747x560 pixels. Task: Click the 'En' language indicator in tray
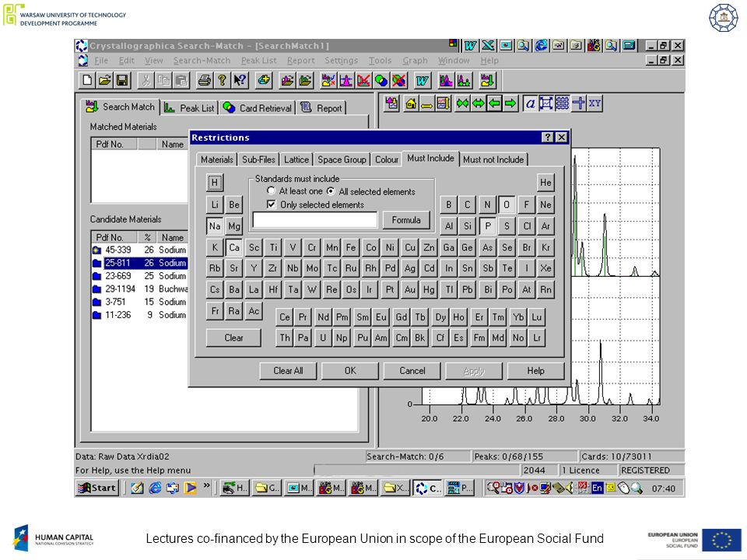[597, 488]
